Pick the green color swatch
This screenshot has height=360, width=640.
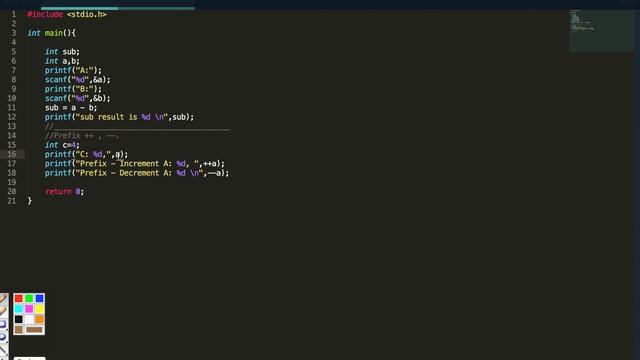[x=29, y=298]
